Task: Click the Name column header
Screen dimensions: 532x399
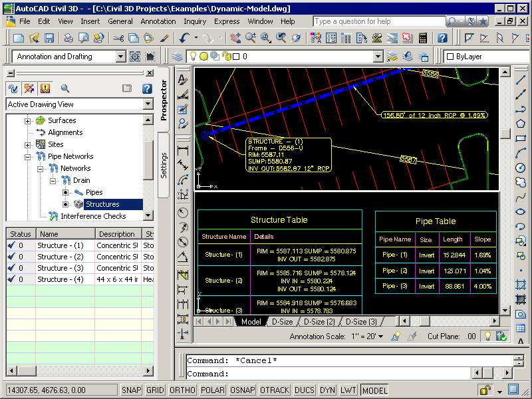Action: coord(66,234)
